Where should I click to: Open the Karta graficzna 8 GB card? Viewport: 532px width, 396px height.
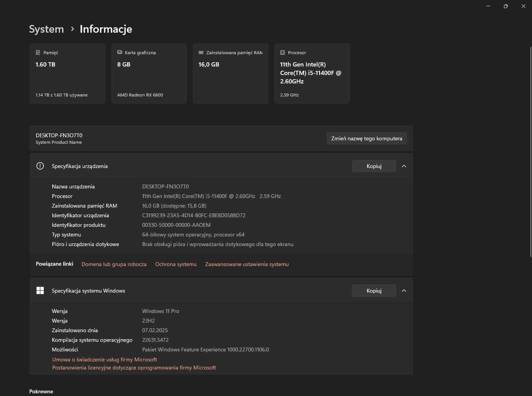(x=149, y=73)
